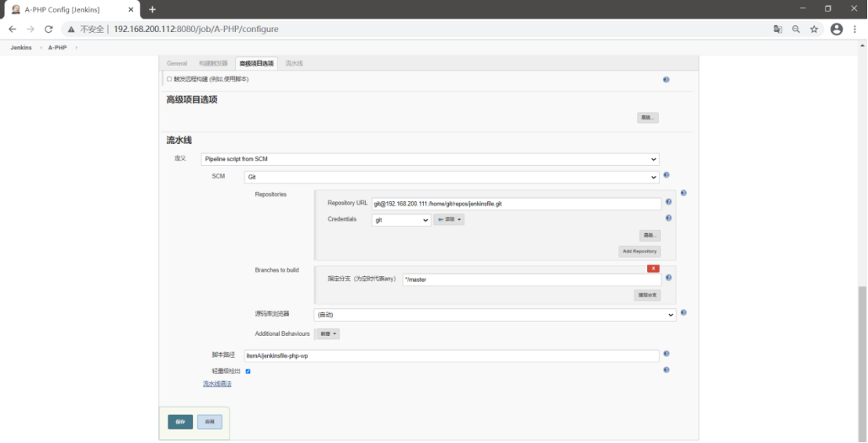Open the zoom icon in address bar
The image size is (868, 443).
pos(796,29)
